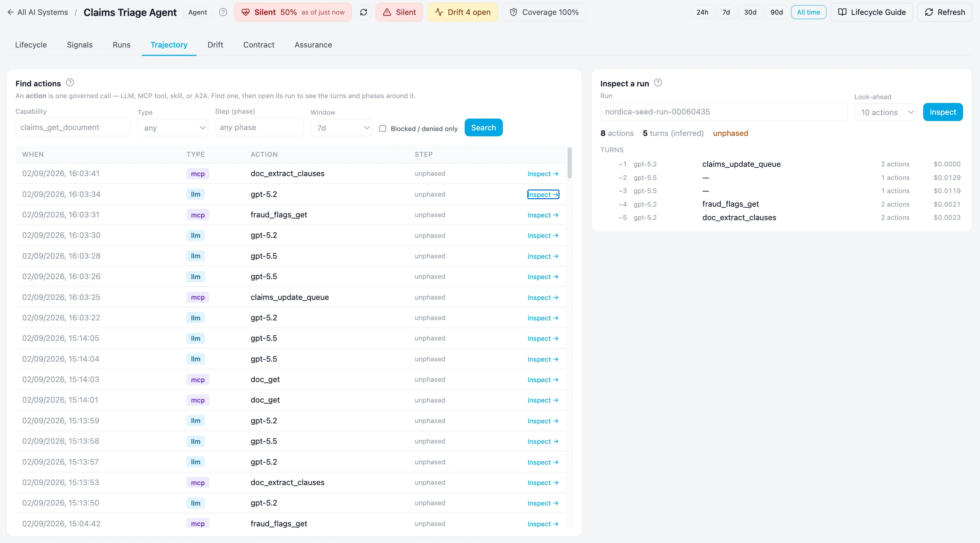Select the 30d time range
Screen dimensions: 980x543
(x=750, y=12)
